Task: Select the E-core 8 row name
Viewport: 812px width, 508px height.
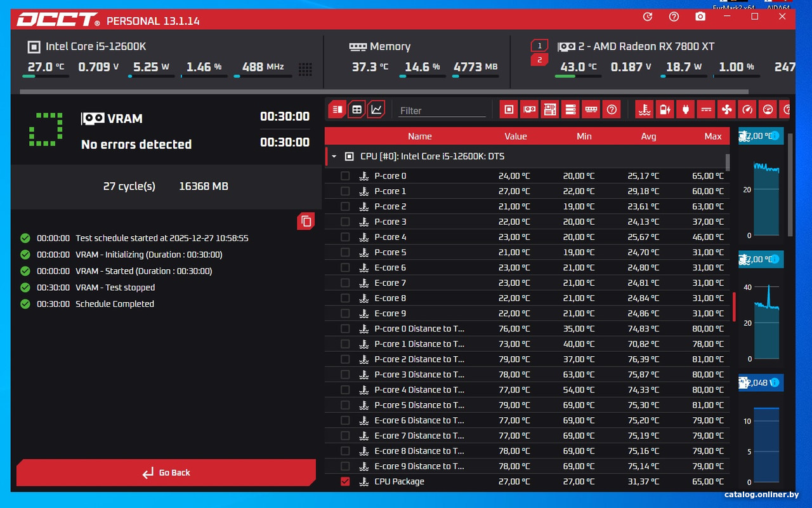Action: click(x=390, y=298)
